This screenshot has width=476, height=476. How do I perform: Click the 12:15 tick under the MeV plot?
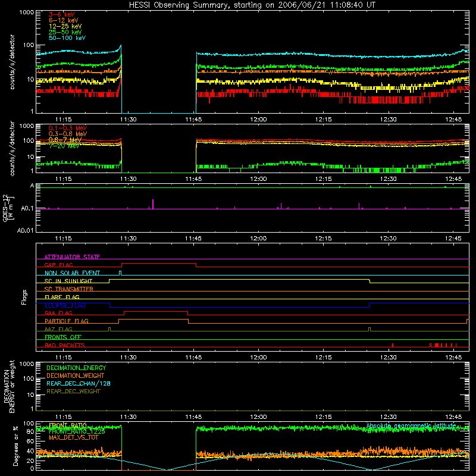click(x=323, y=179)
